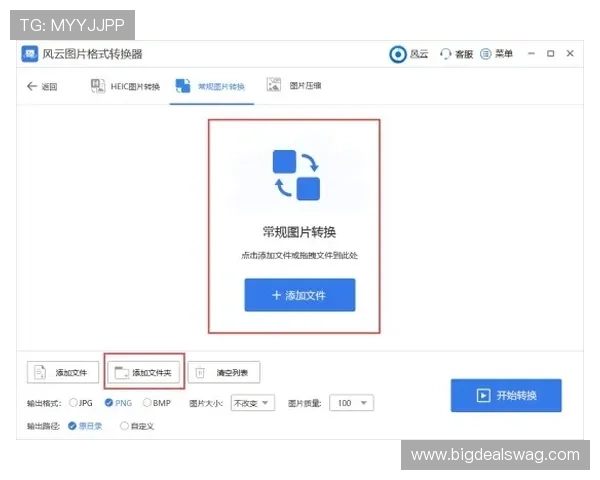Click the 风云图片格式转换器 app logo icon
600x480 pixels.
30,54
